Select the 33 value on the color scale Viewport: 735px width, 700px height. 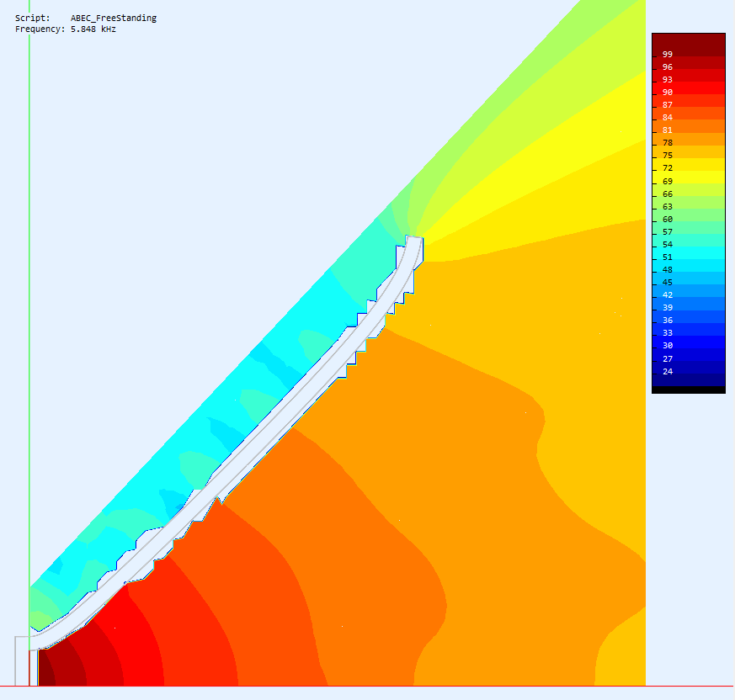(668, 332)
